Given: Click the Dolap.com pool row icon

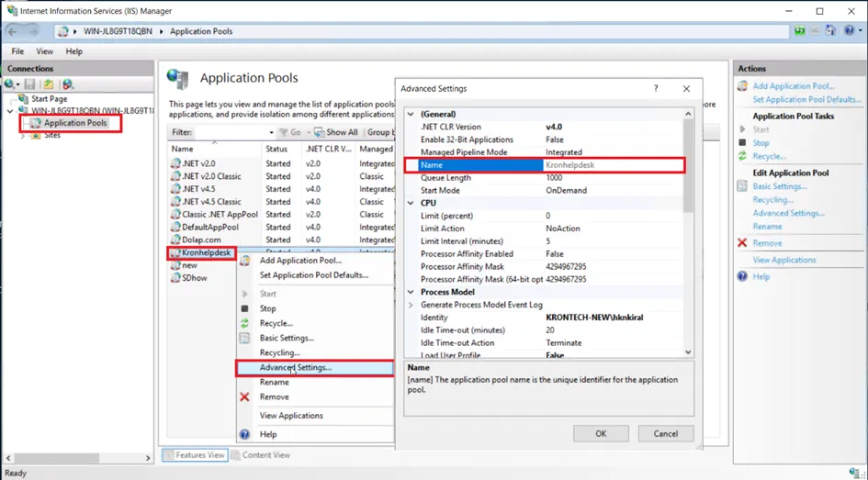Looking at the screenshot, I should tap(176, 240).
